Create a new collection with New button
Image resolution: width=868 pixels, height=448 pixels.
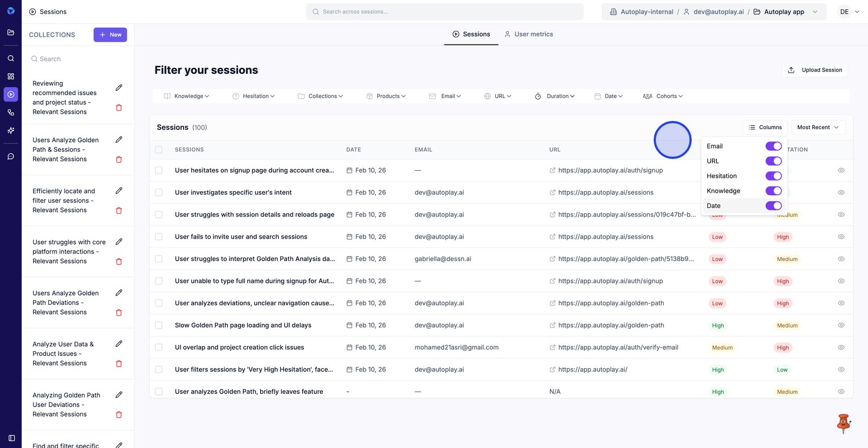pos(110,35)
